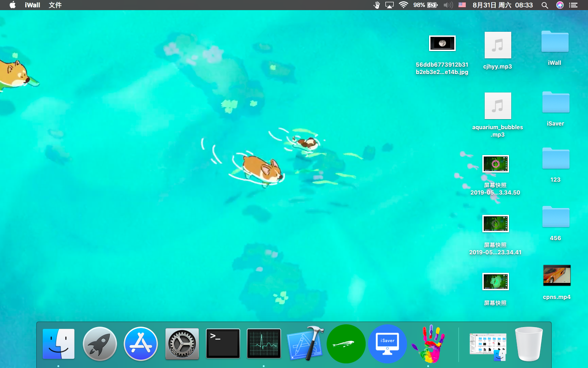This screenshot has height=368, width=588.
Task: Launch Launchpad from the Dock
Action: (x=100, y=344)
